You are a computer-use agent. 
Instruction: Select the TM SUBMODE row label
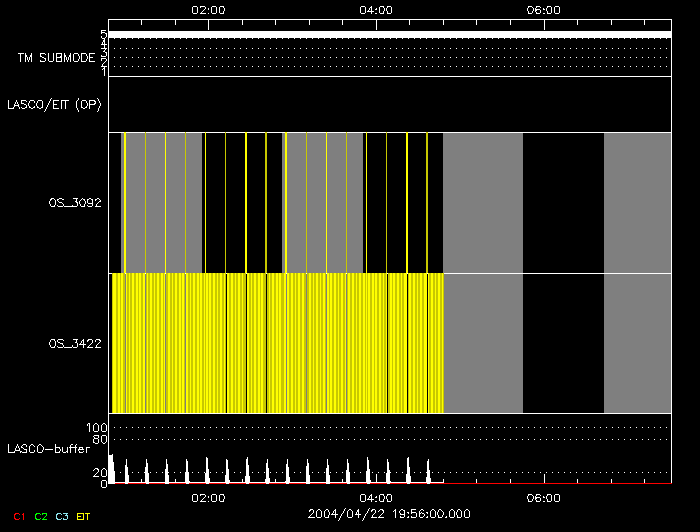56,58
